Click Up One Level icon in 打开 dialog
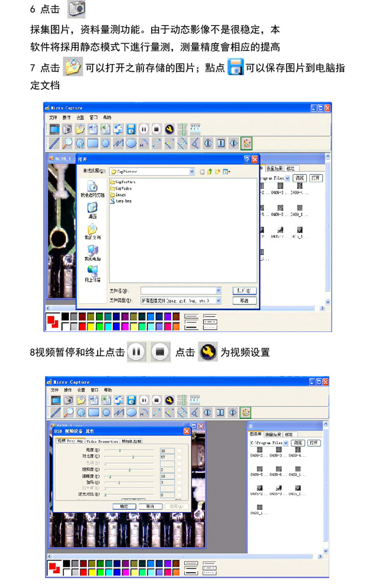 pos(210,172)
